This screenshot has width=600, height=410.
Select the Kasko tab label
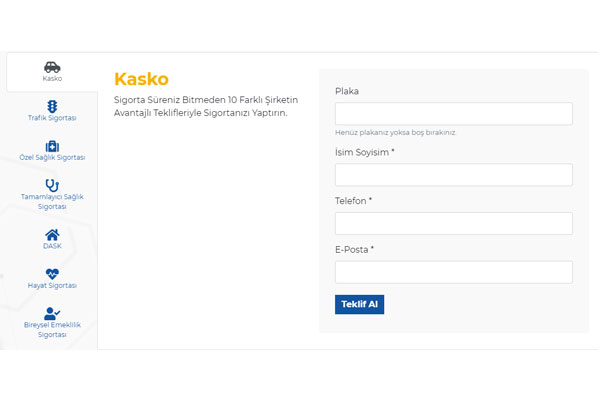pyautogui.click(x=52, y=78)
